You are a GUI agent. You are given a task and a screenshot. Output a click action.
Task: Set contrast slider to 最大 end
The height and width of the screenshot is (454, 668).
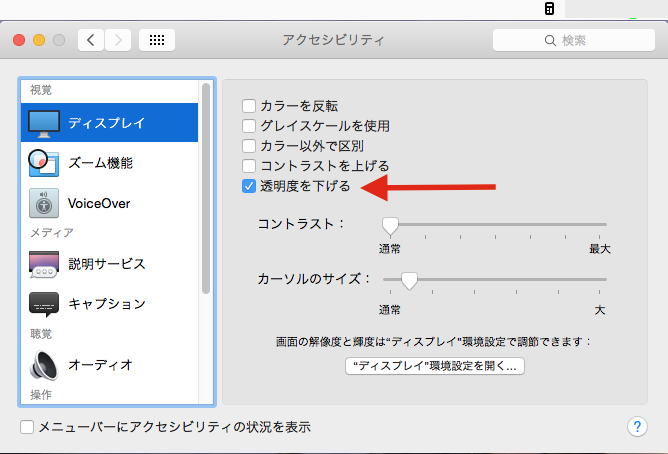point(599,224)
